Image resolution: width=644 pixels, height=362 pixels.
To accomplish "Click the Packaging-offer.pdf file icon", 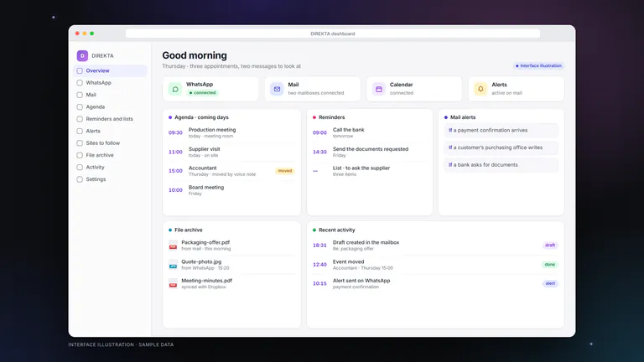I will click(x=173, y=245).
